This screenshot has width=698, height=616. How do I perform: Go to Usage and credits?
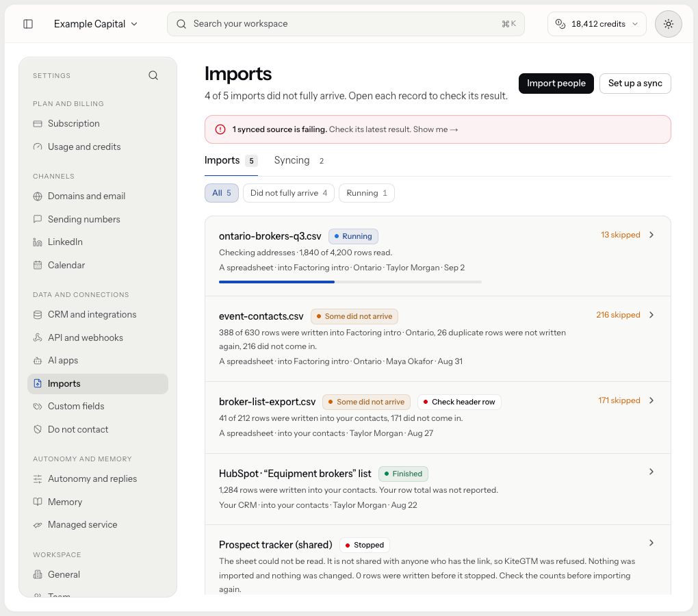pyautogui.click(x=98, y=147)
